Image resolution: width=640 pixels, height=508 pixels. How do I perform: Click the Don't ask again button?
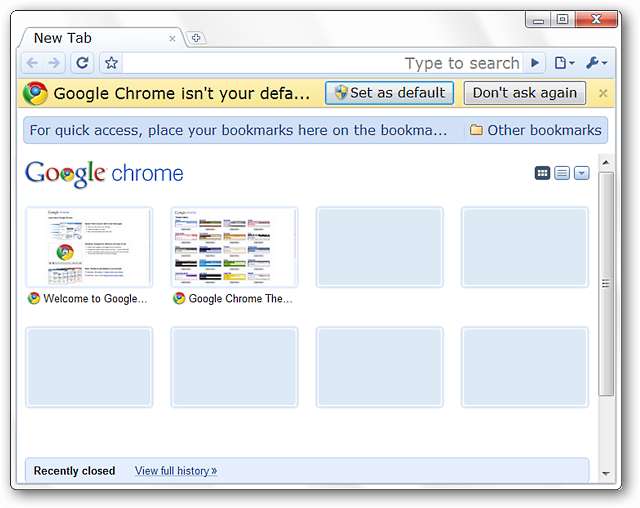[524, 93]
